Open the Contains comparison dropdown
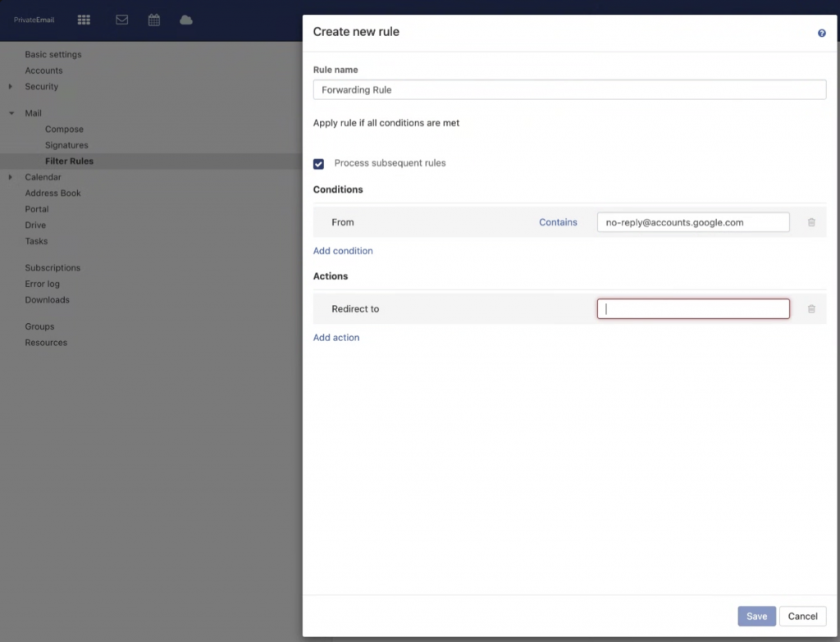840x642 pixels. point(558,222)
